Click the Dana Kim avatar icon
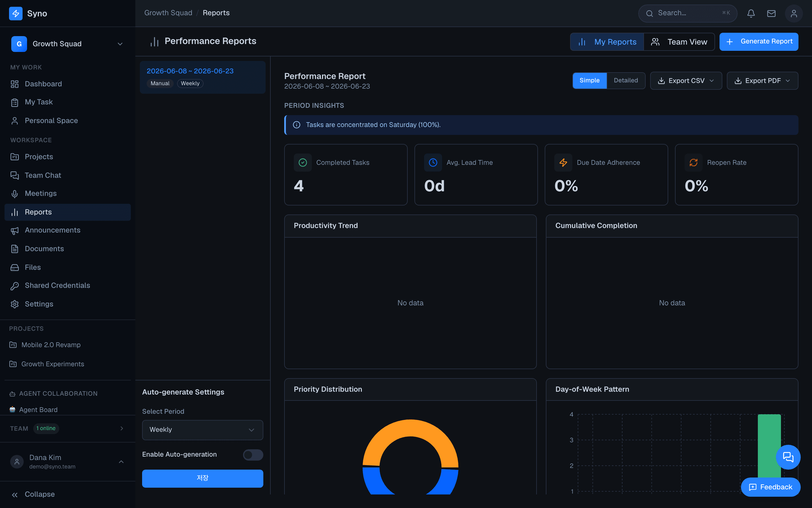The height and width of the screenshot is (508, 812). (x=17, y=462)
